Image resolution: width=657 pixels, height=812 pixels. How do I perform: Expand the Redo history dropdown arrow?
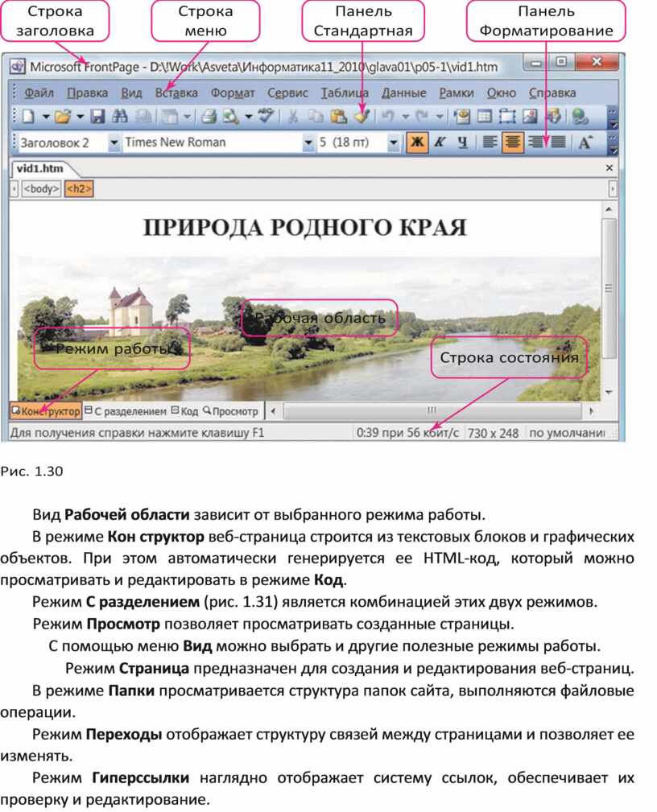pyautogui.click(x=440, y=117)
